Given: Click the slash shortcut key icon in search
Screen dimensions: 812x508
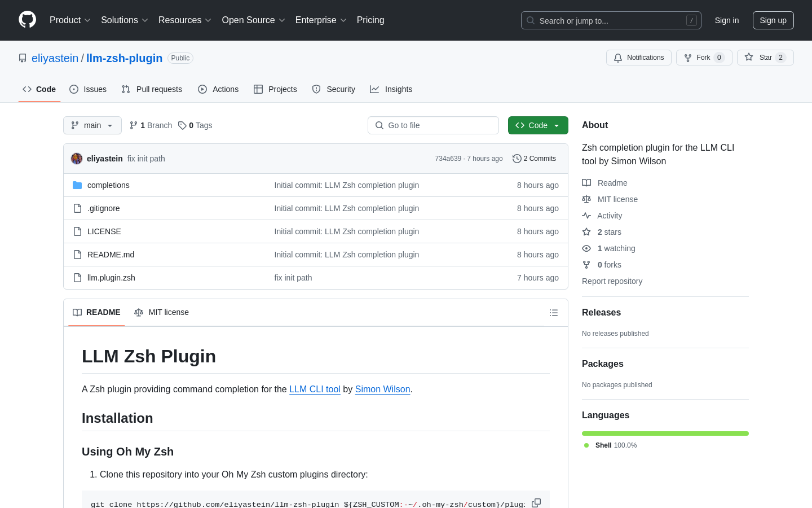Looking at the screenshot, I should [691, 20].
